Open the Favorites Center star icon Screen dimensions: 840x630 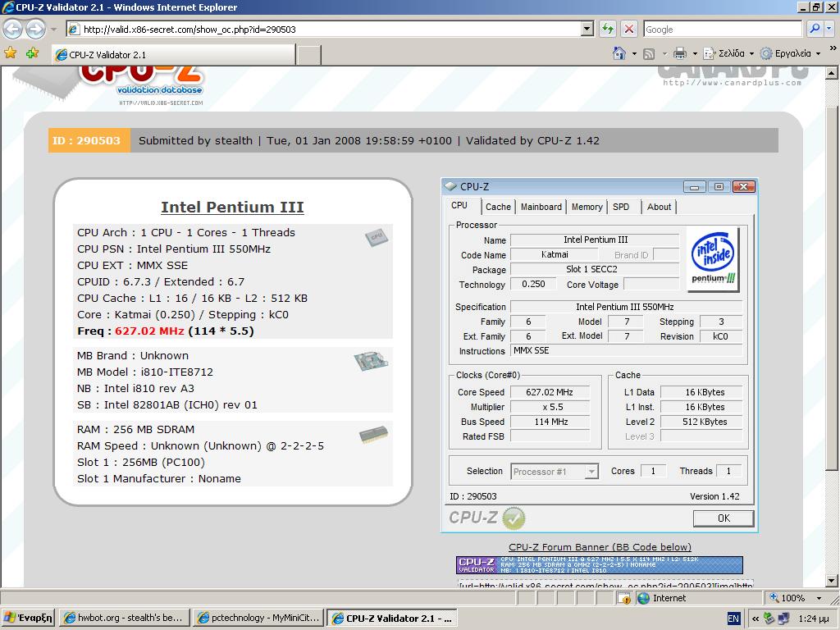(10, 53)
